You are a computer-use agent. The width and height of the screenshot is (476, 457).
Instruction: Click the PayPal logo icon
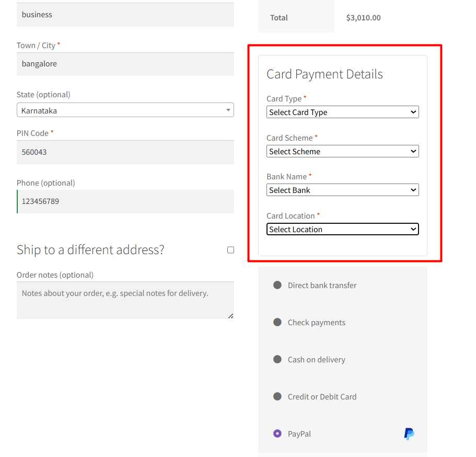coord(409,433)
